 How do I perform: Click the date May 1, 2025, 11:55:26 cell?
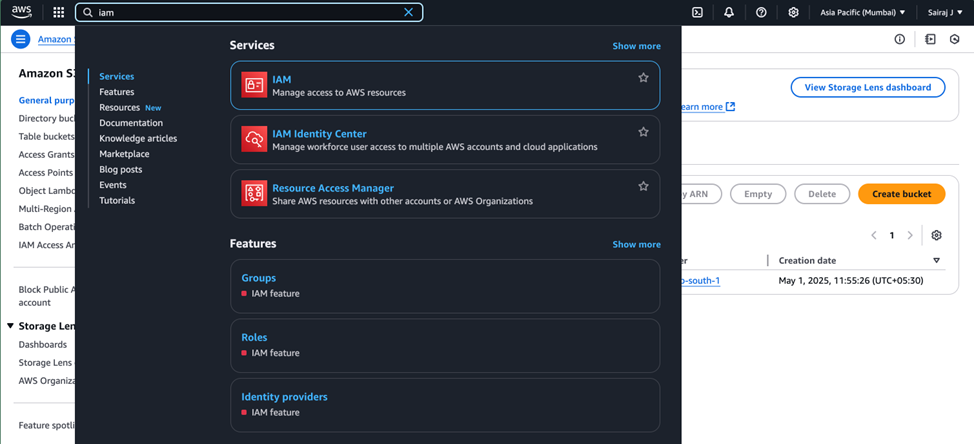tap(851, 281)
